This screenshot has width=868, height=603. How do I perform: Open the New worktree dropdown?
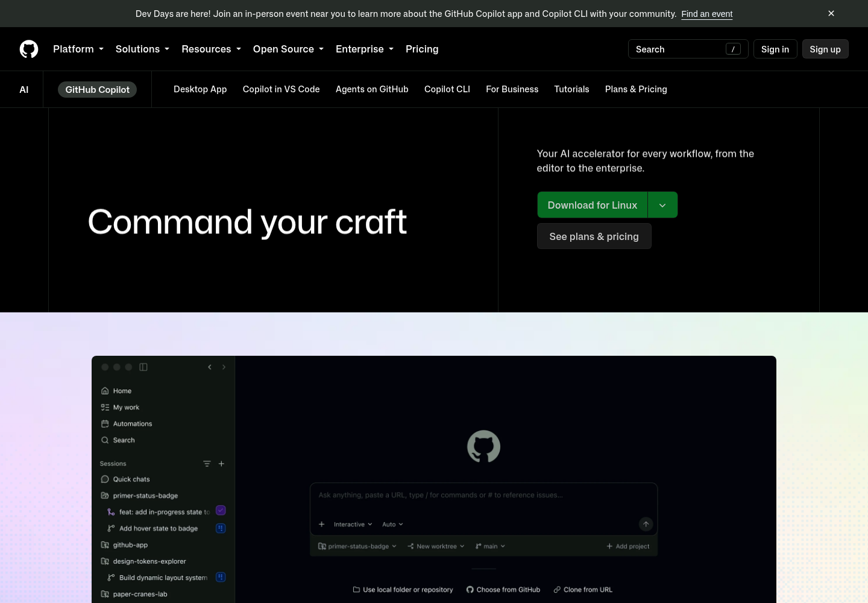click(436, 546)
